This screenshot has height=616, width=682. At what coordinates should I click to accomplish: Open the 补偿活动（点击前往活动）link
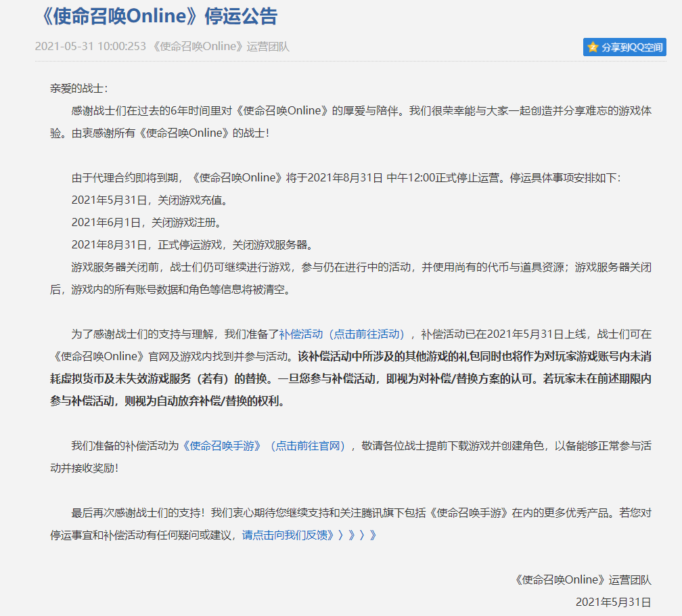(x=345, y=334)
